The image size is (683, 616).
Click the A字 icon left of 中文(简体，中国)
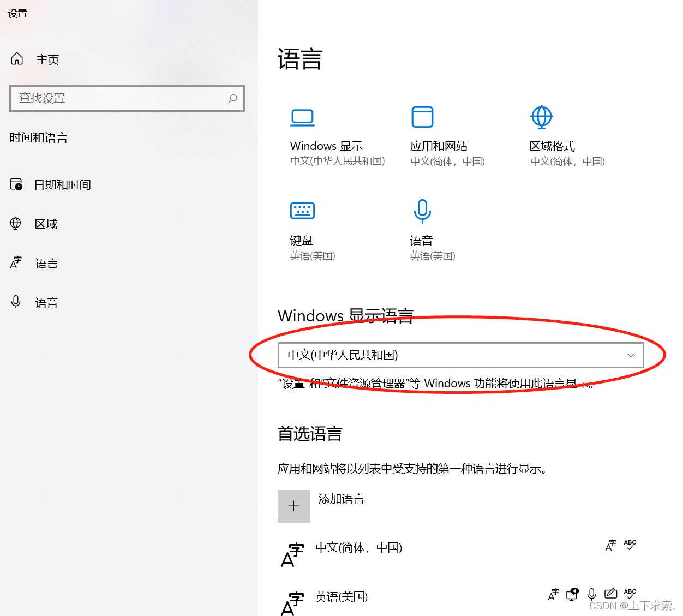point(292,555)
